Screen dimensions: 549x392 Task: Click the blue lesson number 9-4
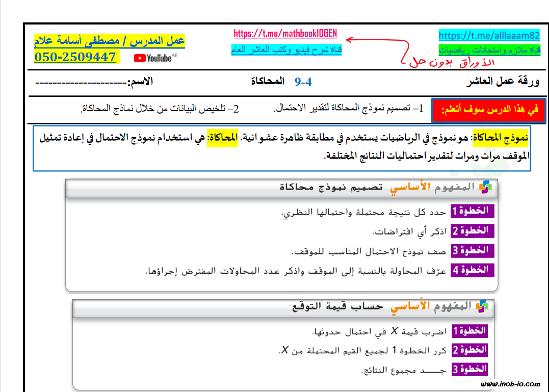[x=303, y=82]
